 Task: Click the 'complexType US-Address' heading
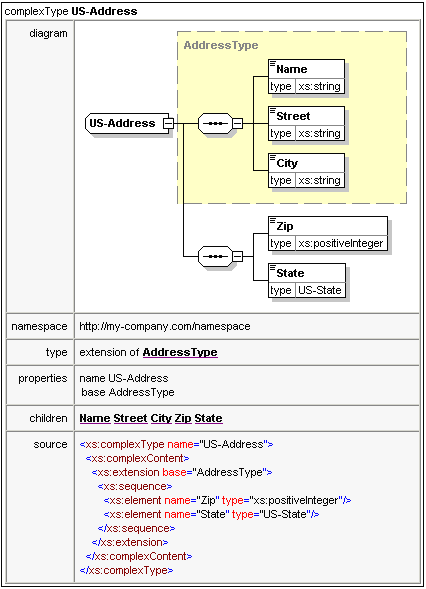[71, 11]
